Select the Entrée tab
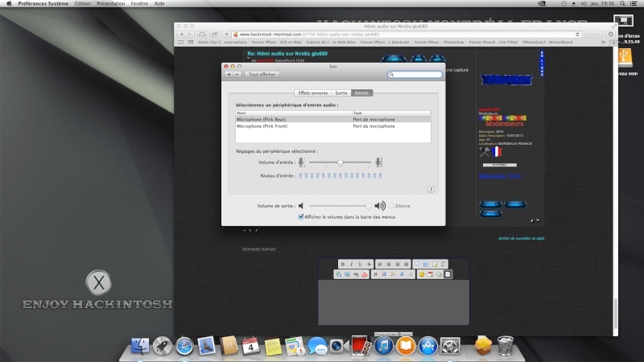Viewport: 644px width, 362px height. (x=361, y=93)
